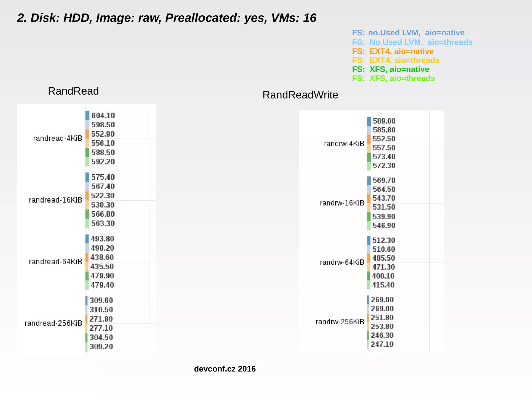Click the 575.40 value
Screen dimensions: 532x399
103,177
